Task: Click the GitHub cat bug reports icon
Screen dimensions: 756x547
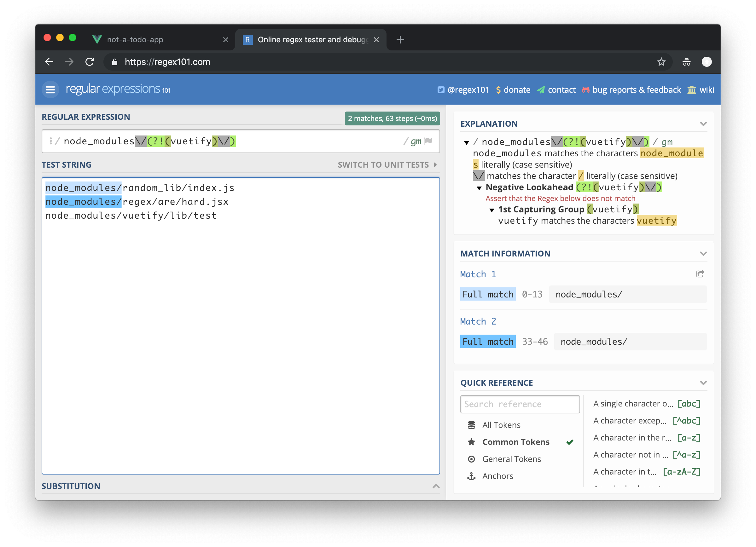Action: tap(585, 90)
